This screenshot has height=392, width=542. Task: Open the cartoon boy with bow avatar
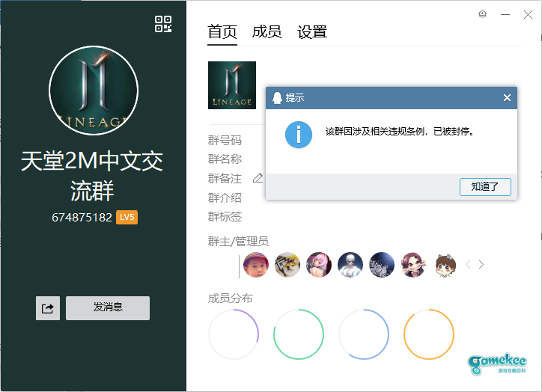445,266
